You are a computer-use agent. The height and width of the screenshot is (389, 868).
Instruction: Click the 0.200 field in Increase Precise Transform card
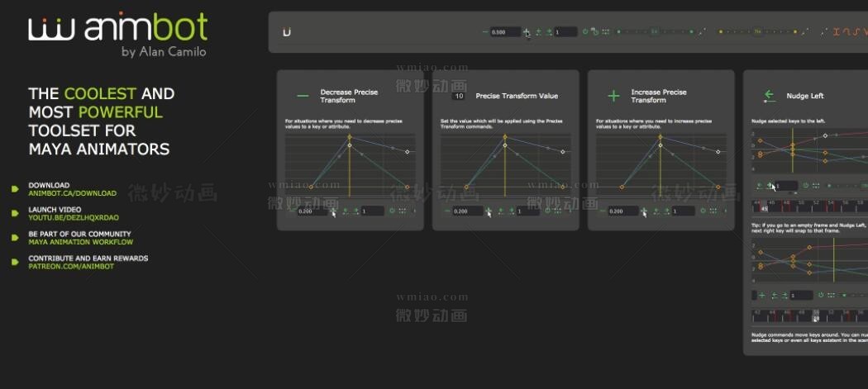tap(620, 211)
